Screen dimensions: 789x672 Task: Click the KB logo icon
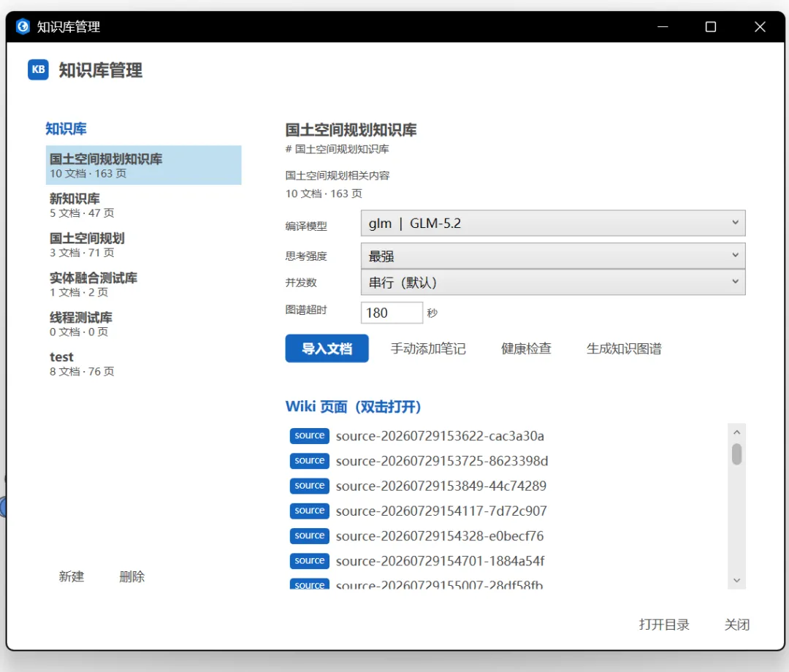coord(38,69)
